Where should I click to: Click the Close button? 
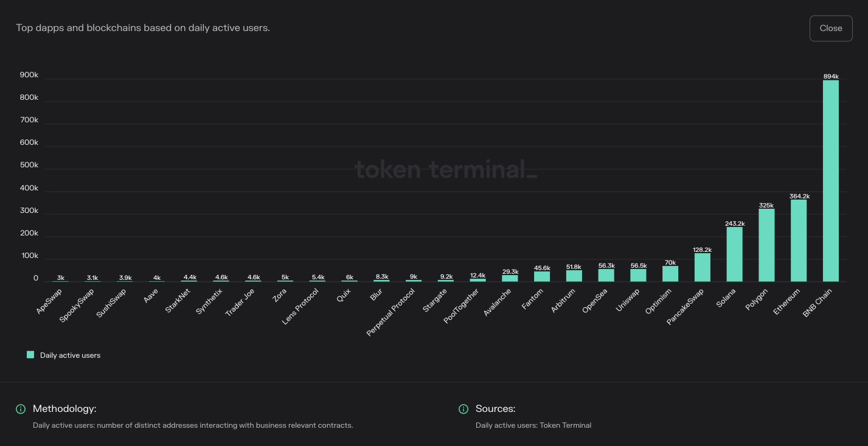pos(831,29)
